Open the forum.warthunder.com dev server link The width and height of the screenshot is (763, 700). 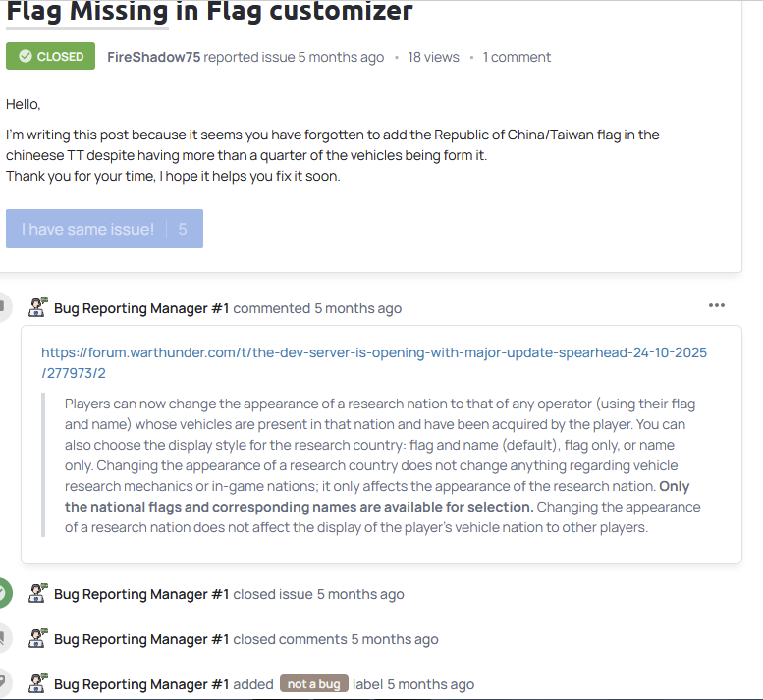(x=373, y=362)
